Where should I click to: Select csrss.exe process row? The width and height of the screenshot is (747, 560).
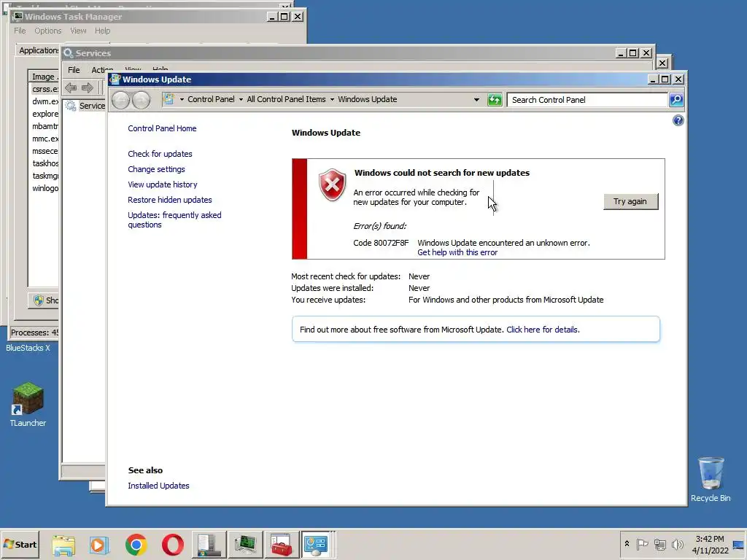point(44,89)
